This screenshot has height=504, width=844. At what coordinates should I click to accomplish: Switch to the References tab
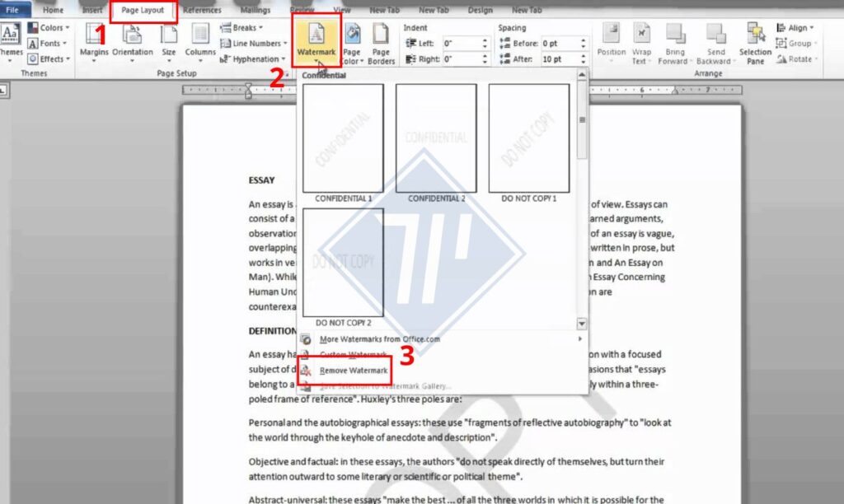[x=202, y=10]
